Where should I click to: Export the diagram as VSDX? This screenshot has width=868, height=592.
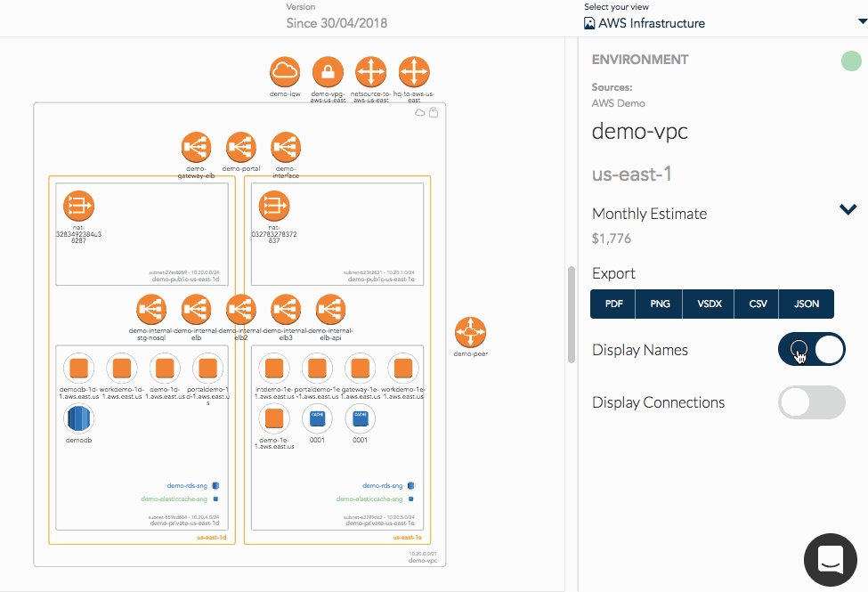(x=709, y=304)
